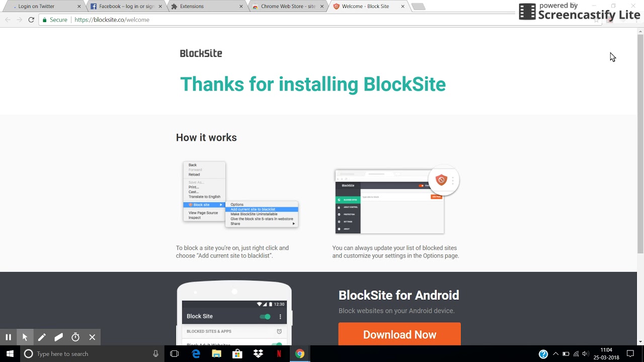This screenshot has height=362, width=644.
Task: Reload the current page
Action: pos(31,20)
